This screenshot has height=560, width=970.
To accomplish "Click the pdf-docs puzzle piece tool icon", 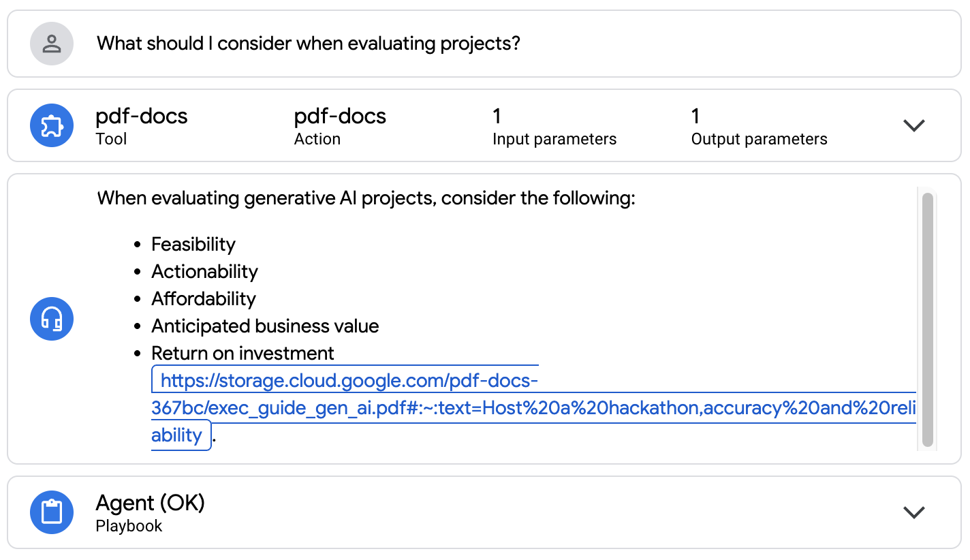I will tap(52, 125).
